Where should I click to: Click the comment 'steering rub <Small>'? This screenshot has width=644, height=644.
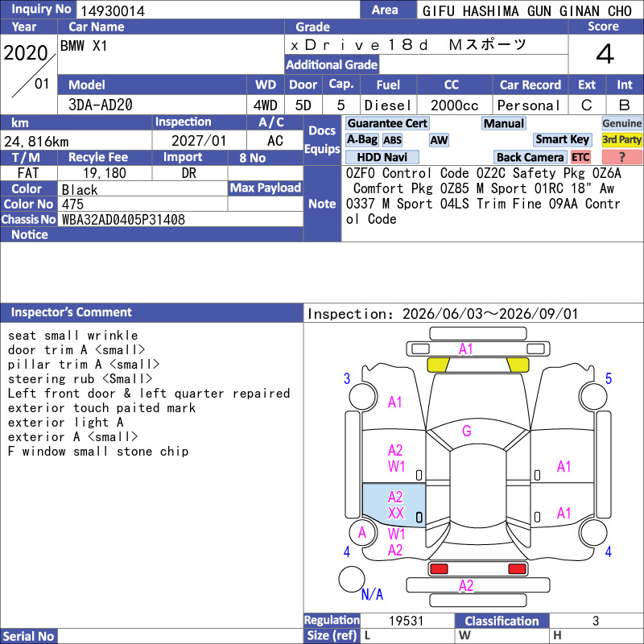[x=80, y=378]
